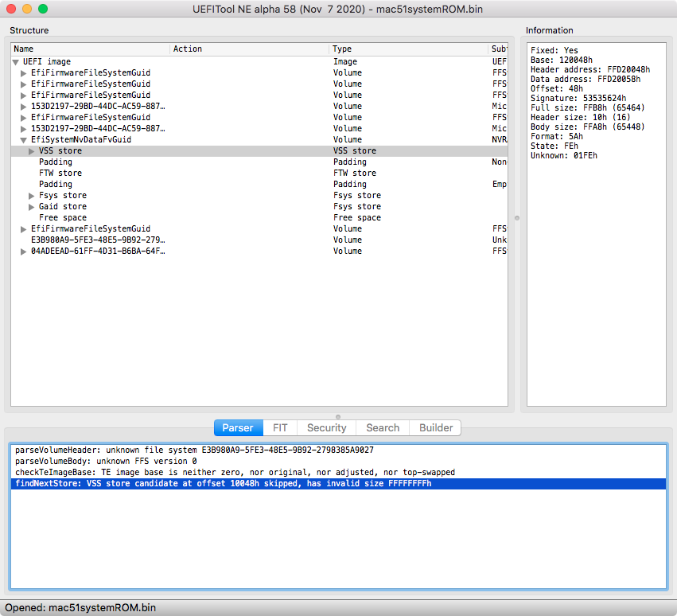Click the Full size: FFB8h info line
The image size is (677, 616).
coord(588,108)
